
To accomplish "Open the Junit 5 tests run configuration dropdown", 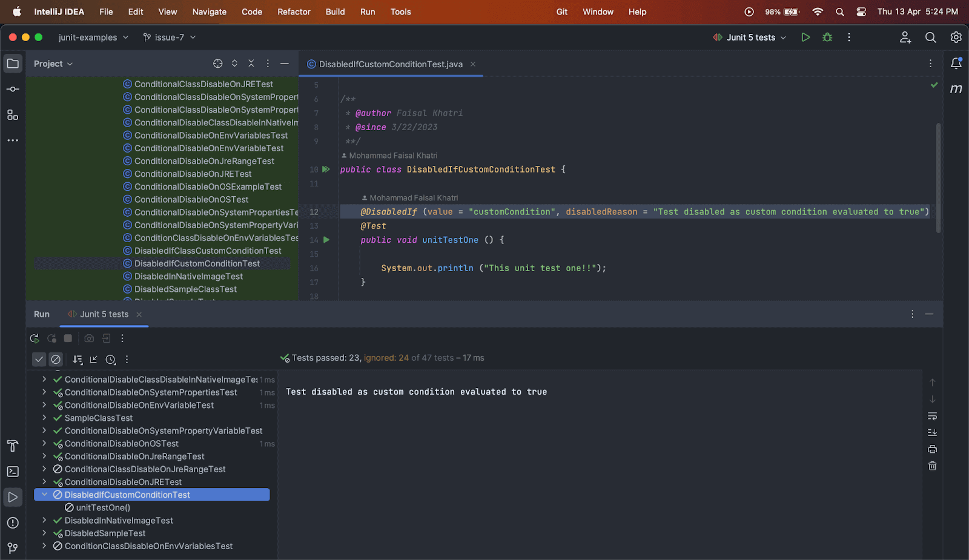I will click(751, 38).
